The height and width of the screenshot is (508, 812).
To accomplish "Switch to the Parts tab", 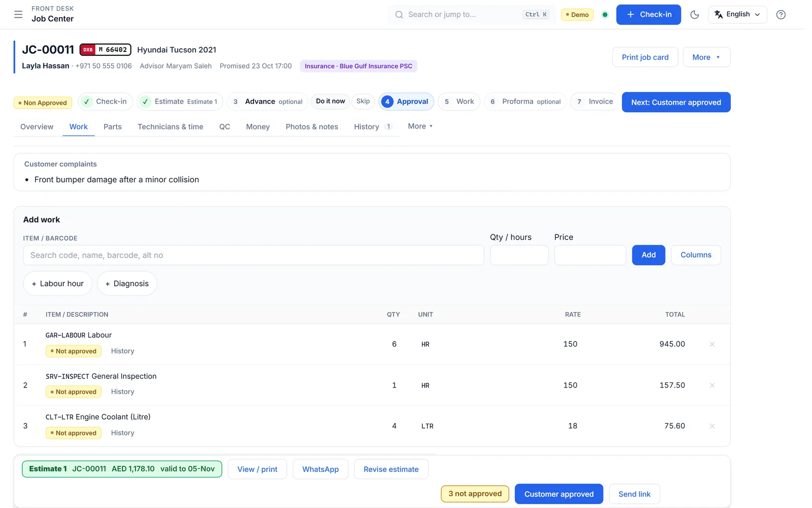I will [113, 126].
